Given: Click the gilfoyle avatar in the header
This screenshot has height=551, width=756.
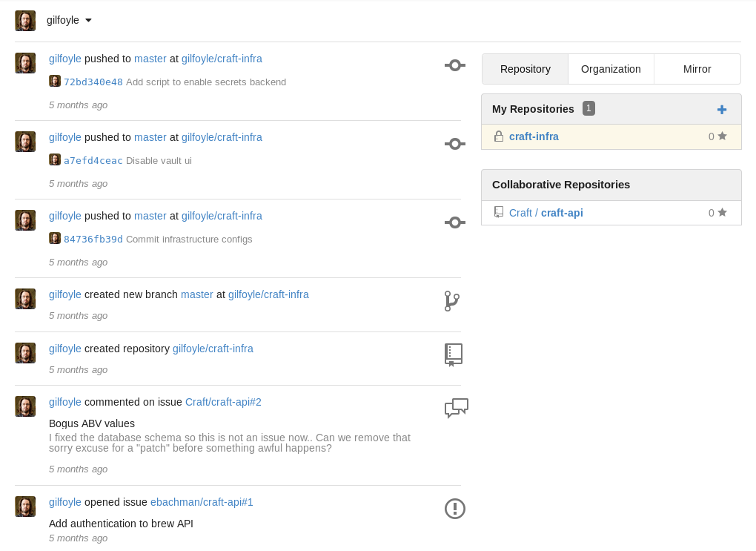Looking at the screenshot, I should [25, 21].
